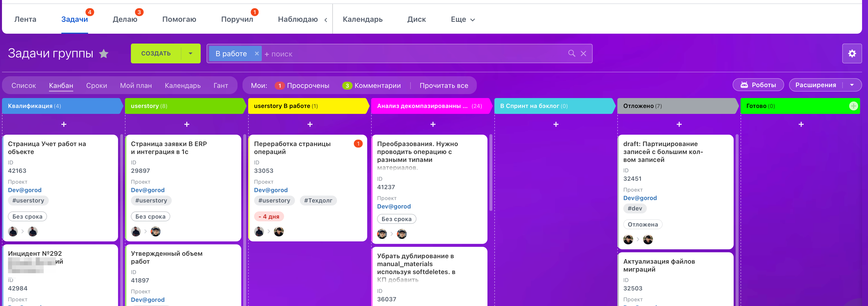
Task: Click 'Прочитать все' link
Action: (x=444, y=86)
